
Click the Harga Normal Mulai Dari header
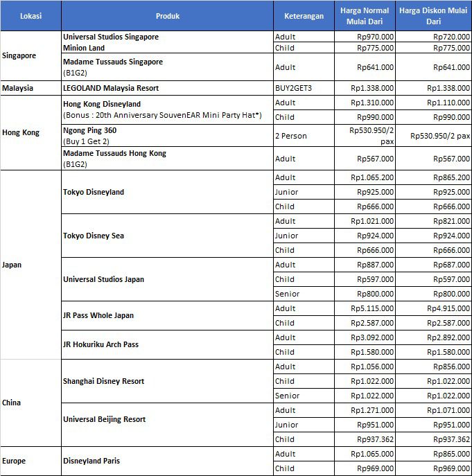pos(365,16)
